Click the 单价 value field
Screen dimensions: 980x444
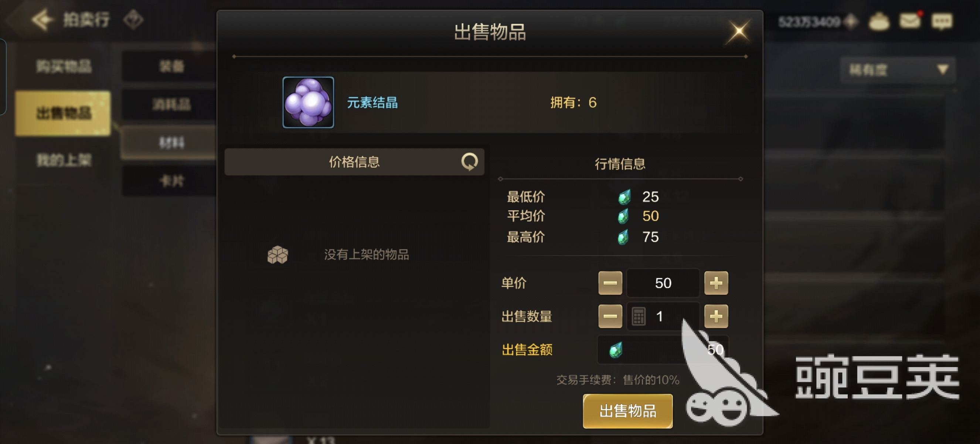(663, 283)
